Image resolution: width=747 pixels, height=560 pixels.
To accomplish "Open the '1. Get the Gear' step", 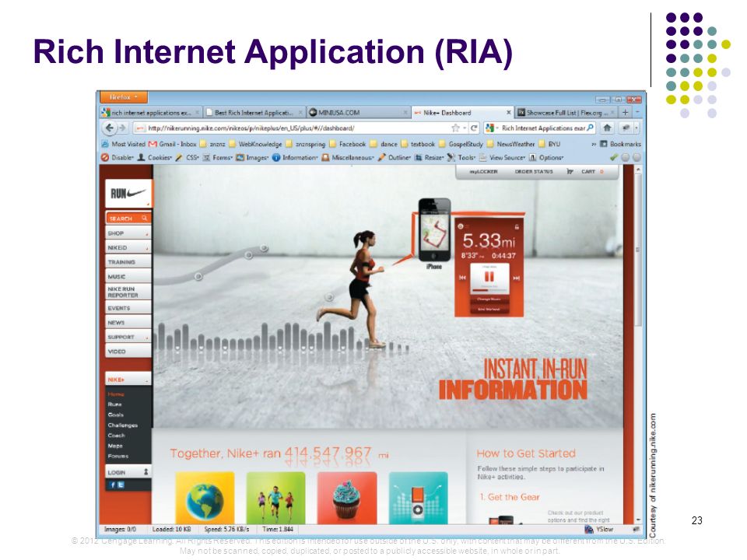I will (509, 497).
